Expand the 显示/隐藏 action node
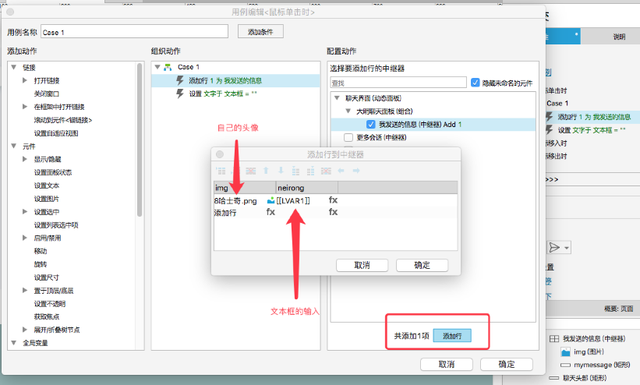Screen dimensions: 640x385 [25, 159]
